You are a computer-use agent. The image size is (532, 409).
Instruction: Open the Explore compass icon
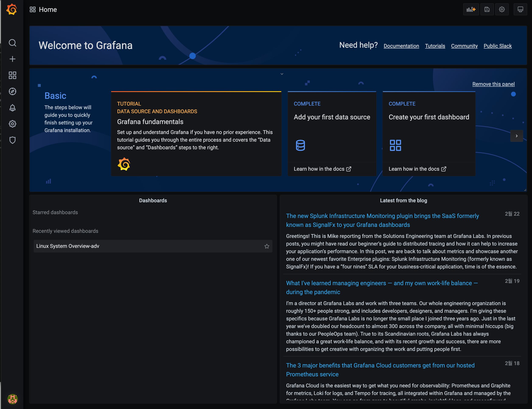click(13, 91)
